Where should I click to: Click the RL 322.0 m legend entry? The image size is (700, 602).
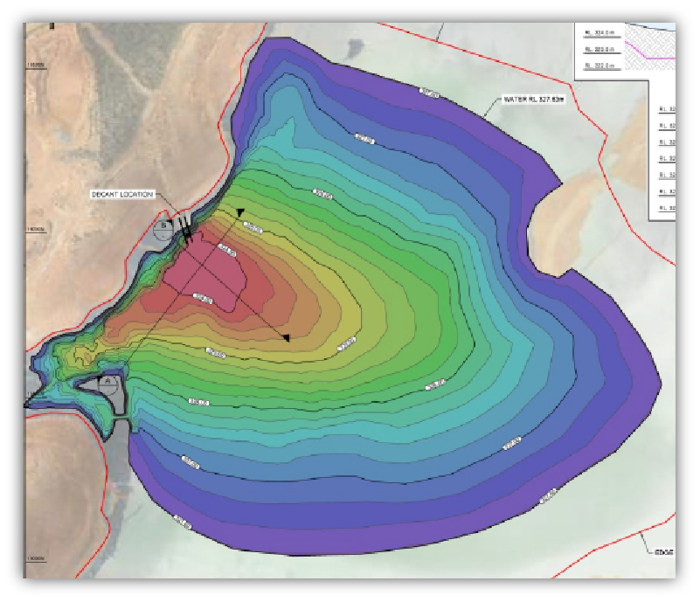pyautogui.click(x=599, y=66)
